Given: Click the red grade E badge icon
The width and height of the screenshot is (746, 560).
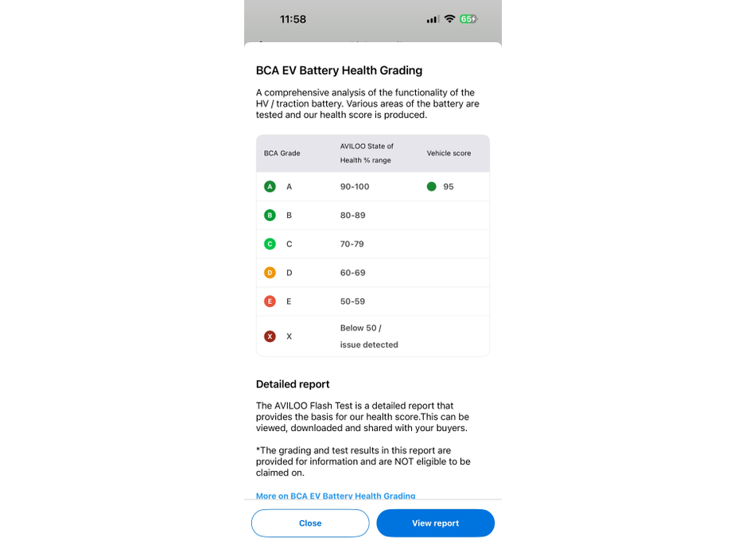Looking at the screenshot, I should tap(270, 301).
